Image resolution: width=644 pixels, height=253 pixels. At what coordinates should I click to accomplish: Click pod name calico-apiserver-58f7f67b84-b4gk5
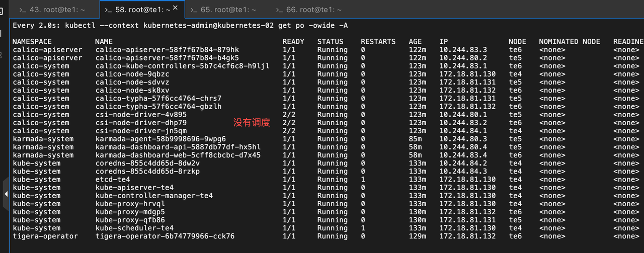click(167, 58)
